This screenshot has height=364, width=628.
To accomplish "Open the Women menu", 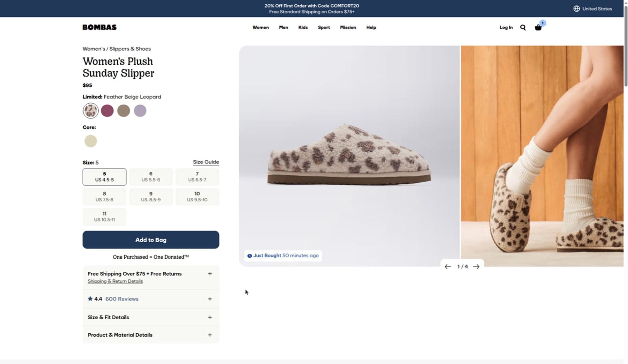I will pyautogui.click(x=260, y=27).
